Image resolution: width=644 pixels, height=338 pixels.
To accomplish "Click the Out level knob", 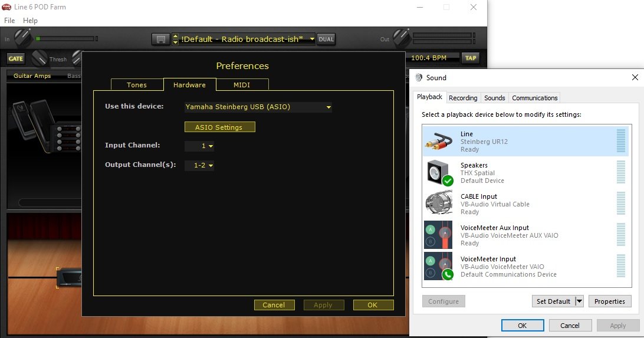I will coord(401,38).
